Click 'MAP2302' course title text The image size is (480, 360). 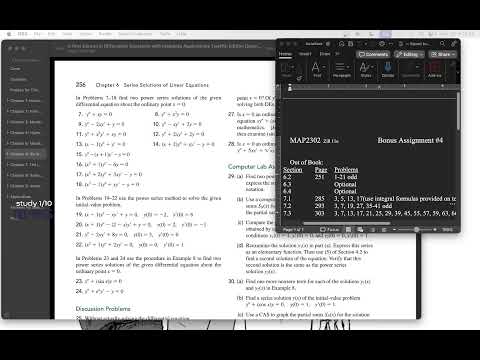305,140
